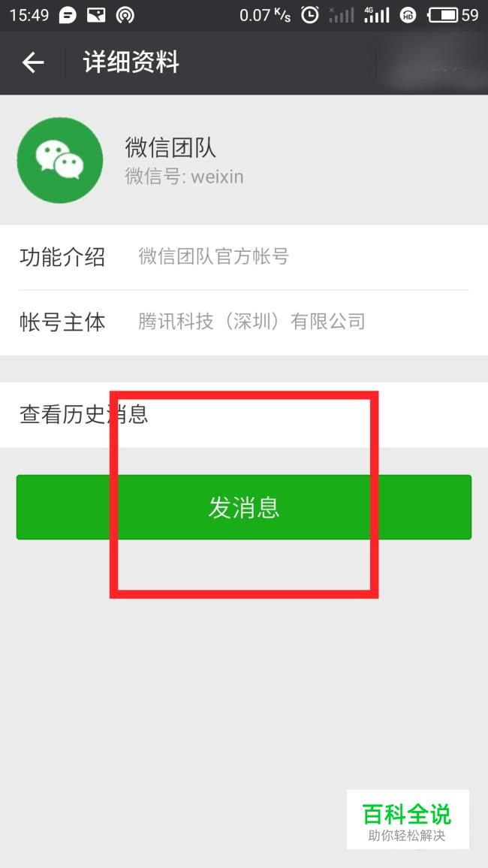Image resolution: width=488 pixels, height=868 pixels.
Task: Tap the 4G signal strength icon
Action: click(x=376, y=15)
